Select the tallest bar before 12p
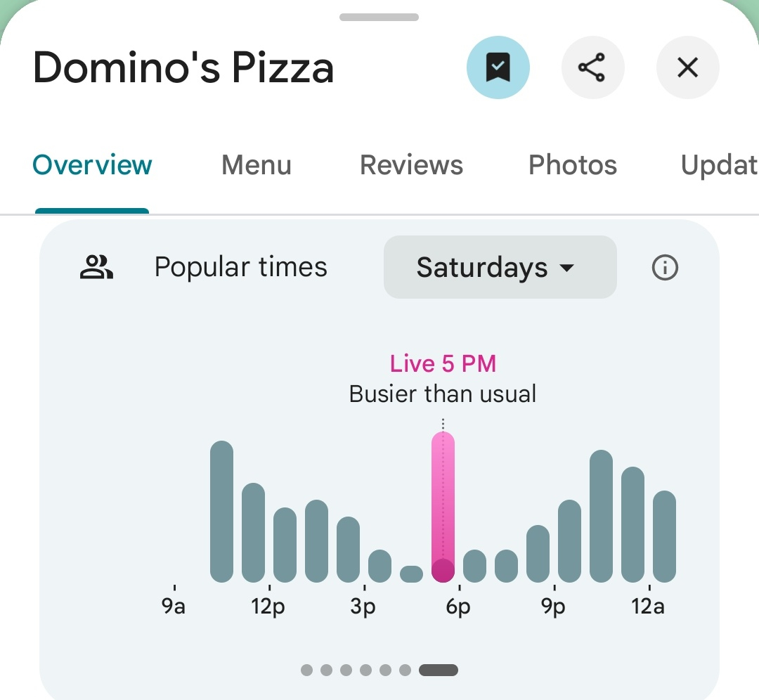This screenshot has width=759, height=700. 221,511
